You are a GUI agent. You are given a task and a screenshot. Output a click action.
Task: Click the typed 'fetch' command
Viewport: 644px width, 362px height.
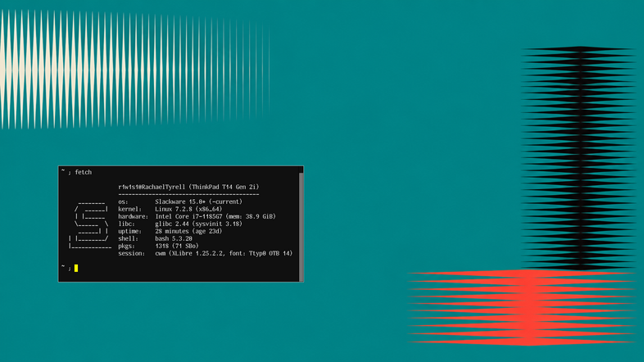[84, 172]
